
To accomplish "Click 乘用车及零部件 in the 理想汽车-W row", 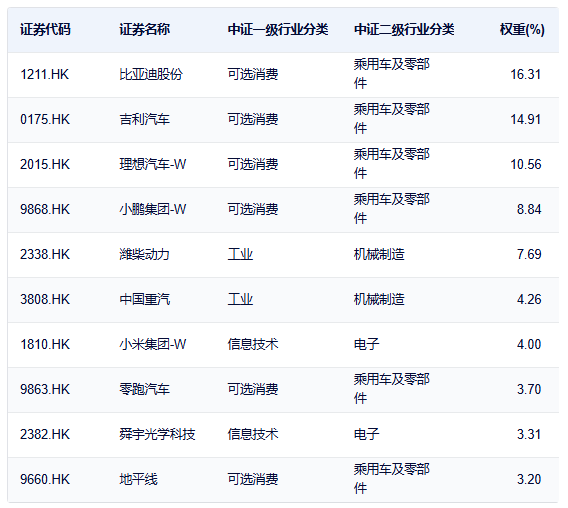I will [x=392, y=164].
